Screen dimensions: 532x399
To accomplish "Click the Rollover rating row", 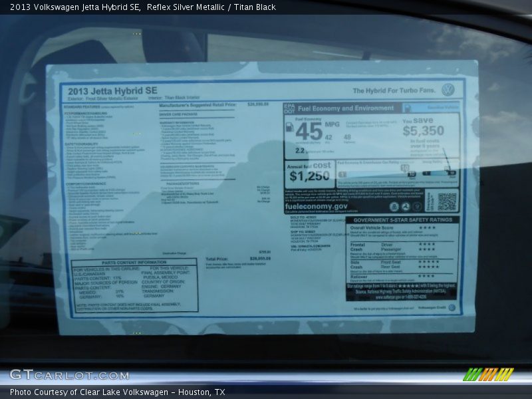I will click(x=402, y=277).
